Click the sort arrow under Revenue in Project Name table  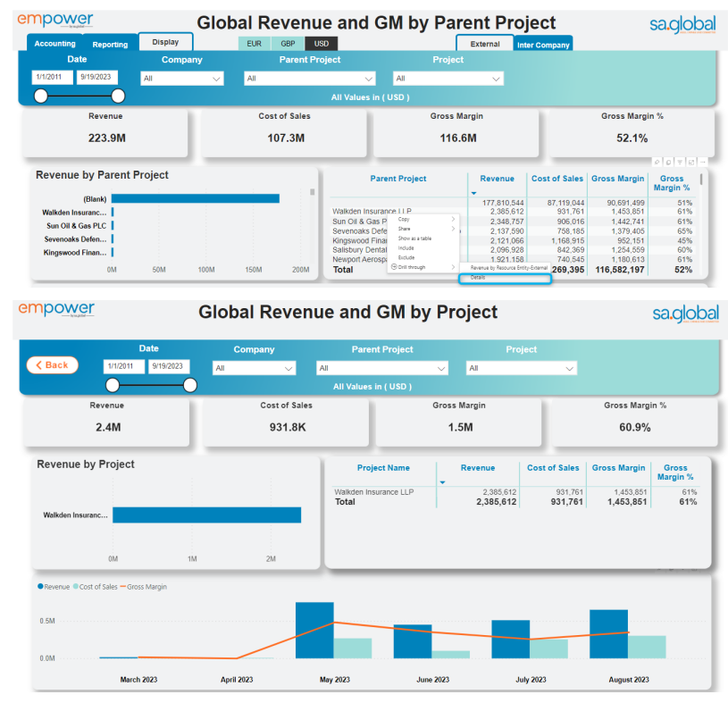point(442,482)
